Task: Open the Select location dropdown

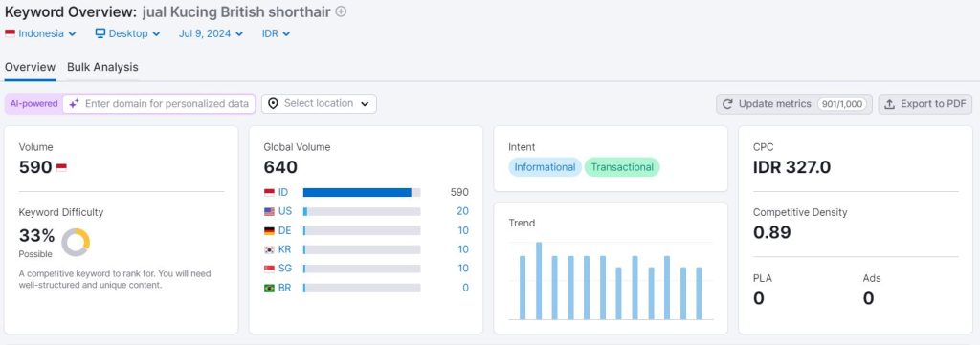Action: (x=319, y=103)
